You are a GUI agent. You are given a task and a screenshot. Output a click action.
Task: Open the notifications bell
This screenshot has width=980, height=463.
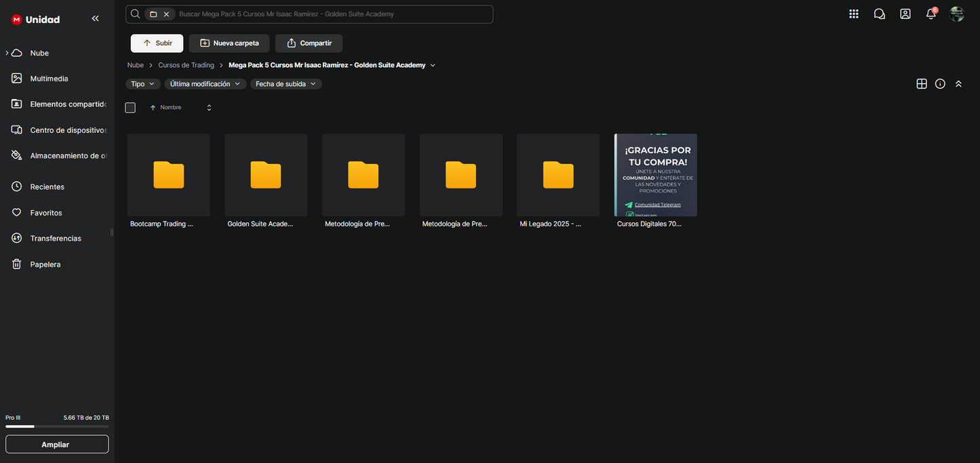click(931, 14)
